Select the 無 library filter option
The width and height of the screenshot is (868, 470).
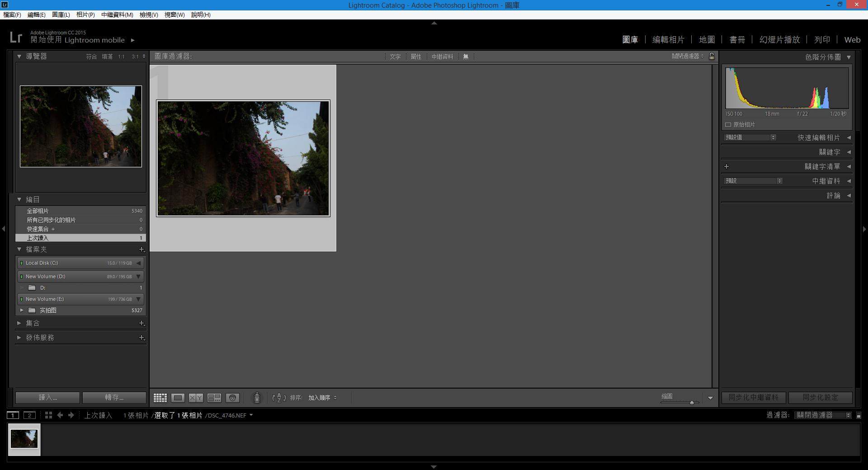click(466, 57)
